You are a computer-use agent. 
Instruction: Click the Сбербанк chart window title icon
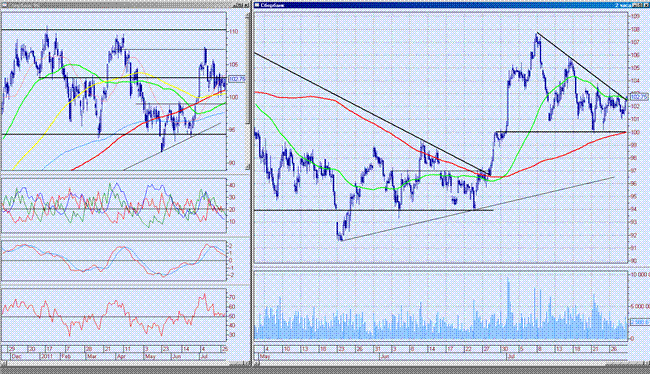(x=257, y=5)
